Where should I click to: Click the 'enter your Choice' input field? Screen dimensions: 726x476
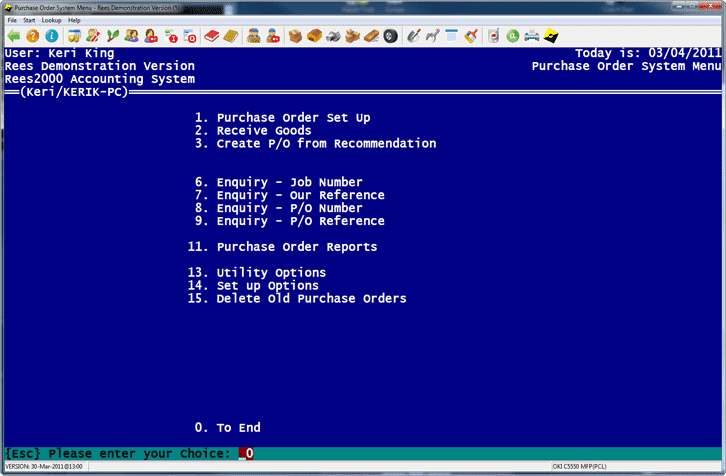(246, 453)
